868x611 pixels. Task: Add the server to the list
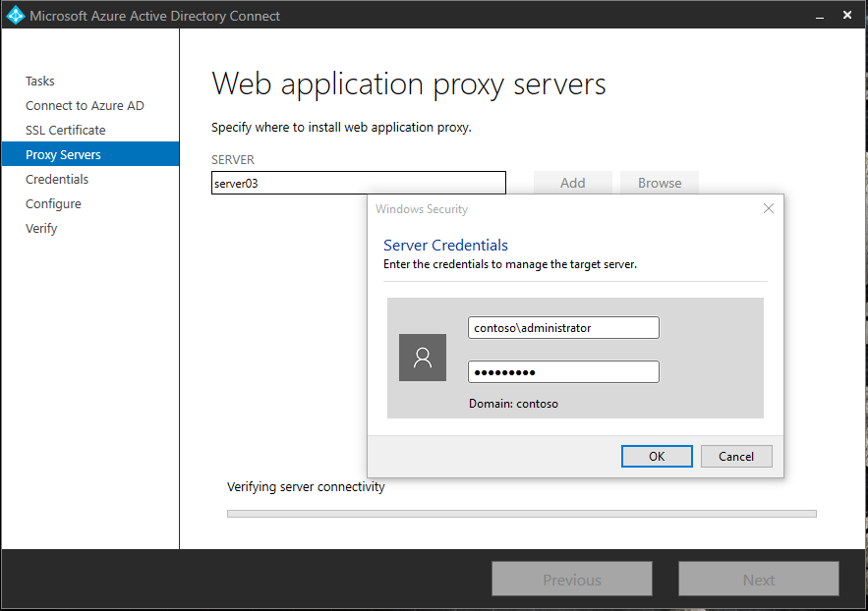[x=572, y=183]
